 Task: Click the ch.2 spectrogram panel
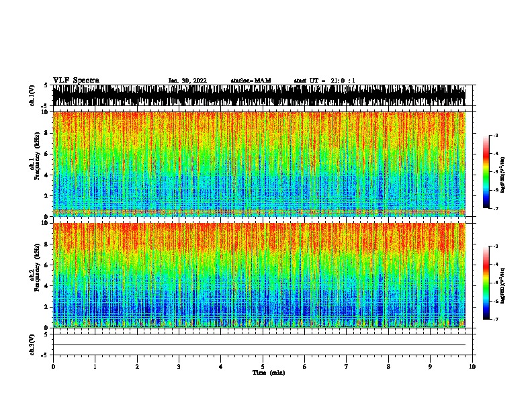click(x=259, y=275)
